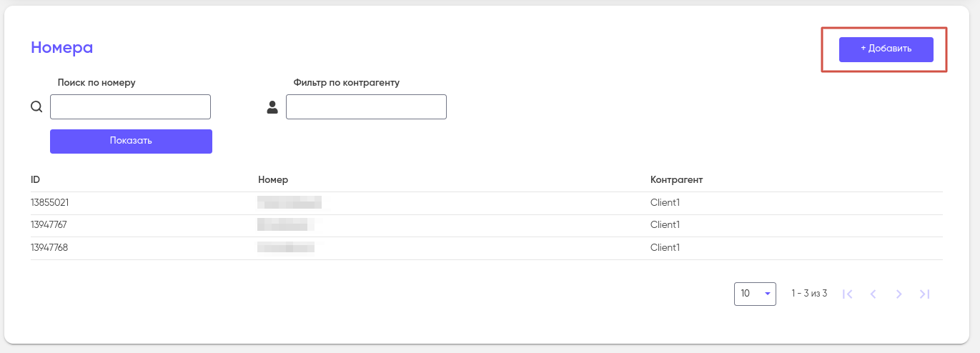Screen dimensions: 980x353
Task: Select the row with ID 13947767
Action: click(49, 224)
